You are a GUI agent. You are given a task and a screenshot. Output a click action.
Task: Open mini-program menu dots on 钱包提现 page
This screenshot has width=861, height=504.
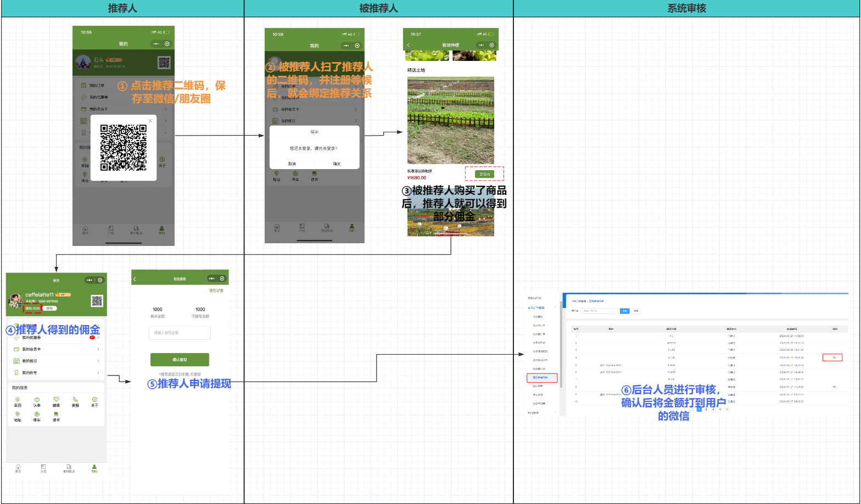(x=212, y=278)
